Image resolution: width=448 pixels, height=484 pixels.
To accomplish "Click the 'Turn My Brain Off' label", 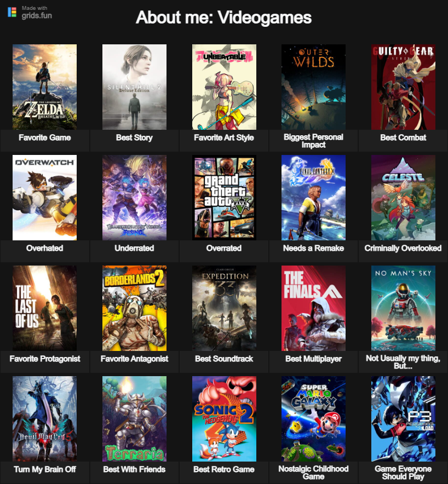I will [x=45, y=469].
